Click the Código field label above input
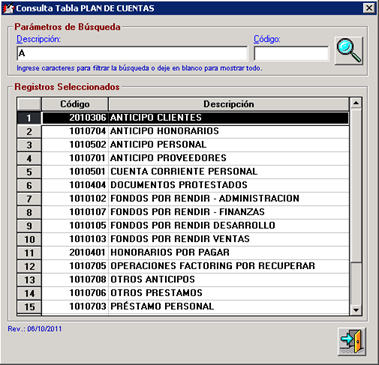 tap(267, 39)
